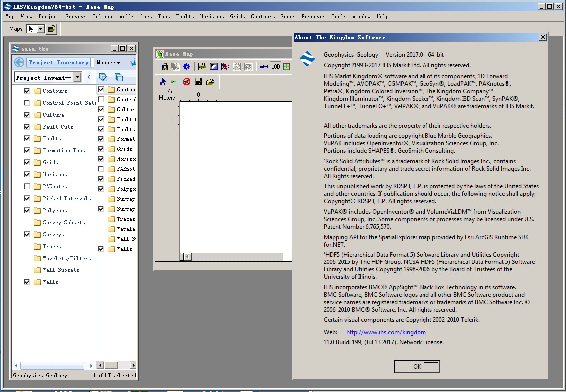
Task: Collapse the tree pane with the left chevron
Action: (89, 77)
